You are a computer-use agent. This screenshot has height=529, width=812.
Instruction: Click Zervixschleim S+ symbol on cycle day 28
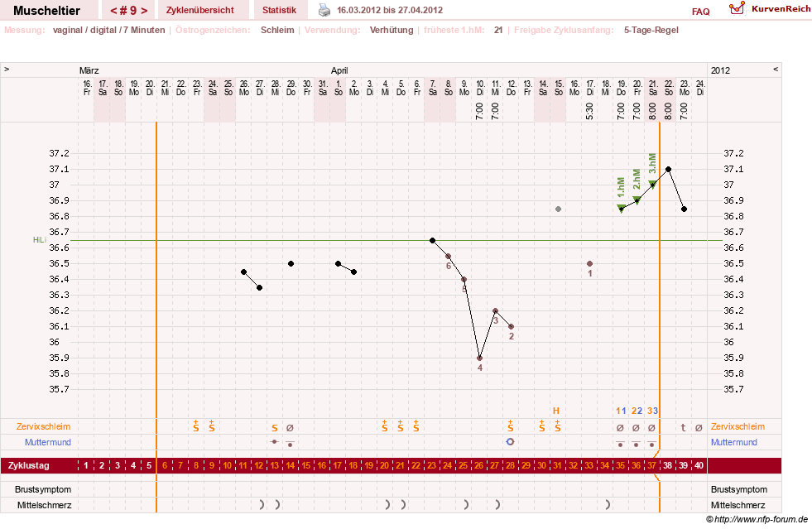[x=510, y=426]
